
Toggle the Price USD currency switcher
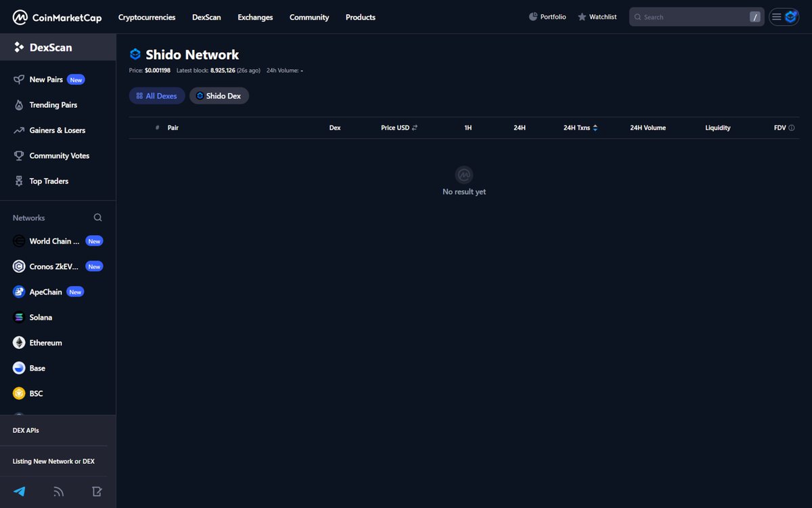point(415,127)
